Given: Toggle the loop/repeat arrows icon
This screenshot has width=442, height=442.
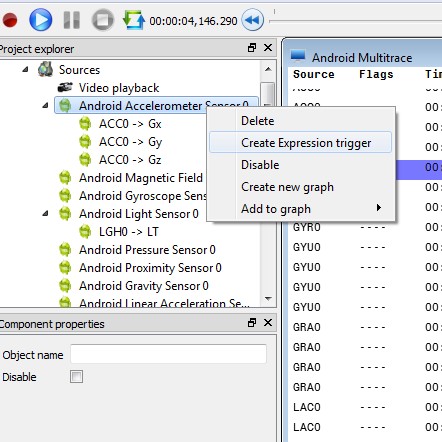Looking at the screenshot, I should 134,20.
